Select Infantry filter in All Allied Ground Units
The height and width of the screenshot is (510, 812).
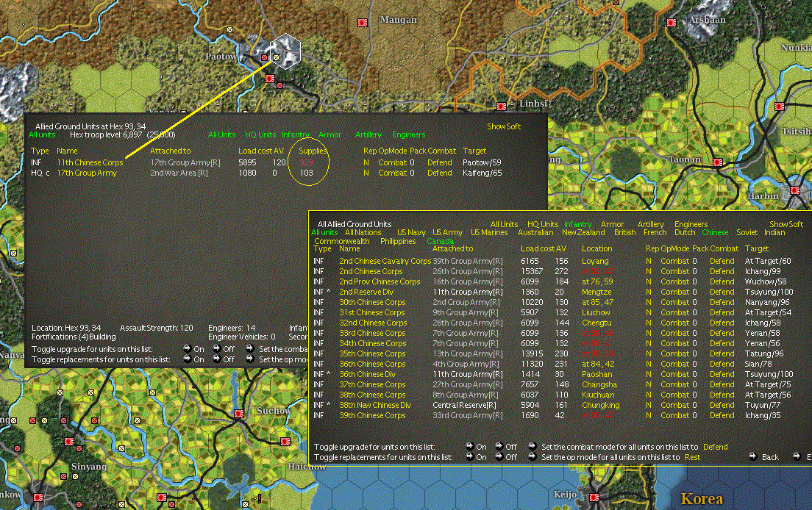(x=578, y=224)
